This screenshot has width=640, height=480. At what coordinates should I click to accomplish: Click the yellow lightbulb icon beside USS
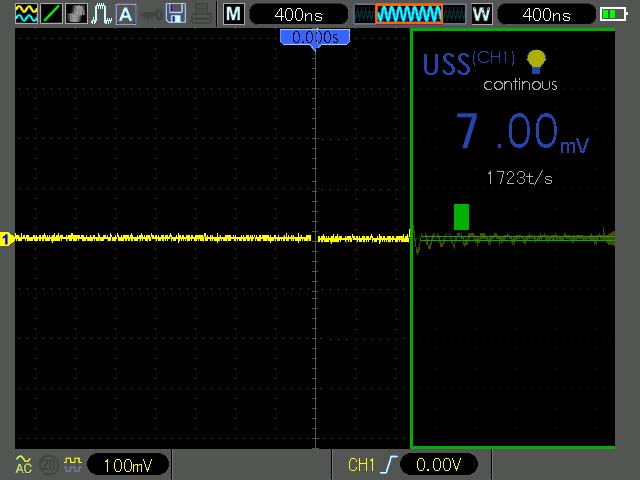tap(536, 62)
